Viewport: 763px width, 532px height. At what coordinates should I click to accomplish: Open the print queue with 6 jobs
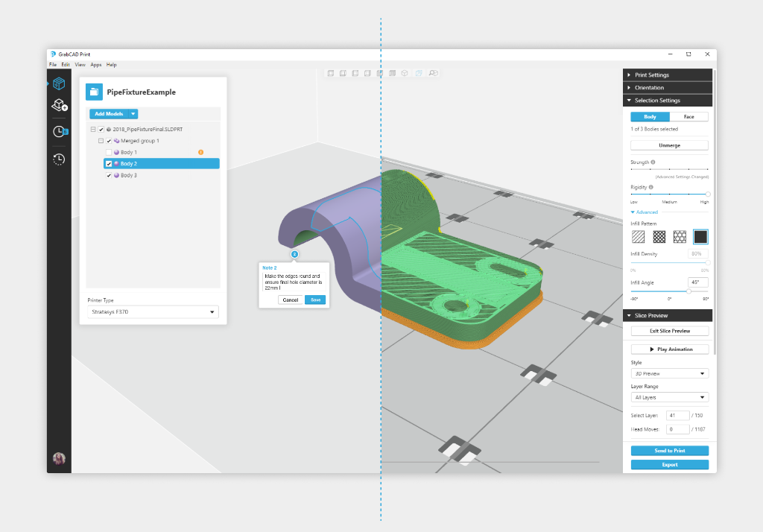click(x=58, y=132)
